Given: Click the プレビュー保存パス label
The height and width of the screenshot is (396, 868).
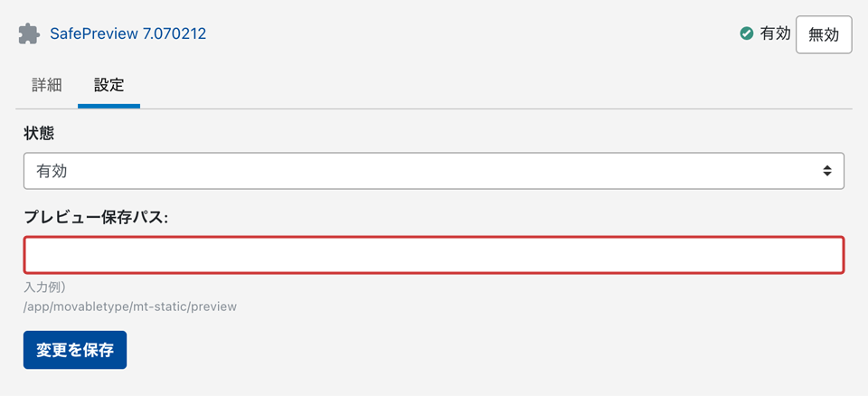Looking at the screenshot, I should (x=96, y=218).
